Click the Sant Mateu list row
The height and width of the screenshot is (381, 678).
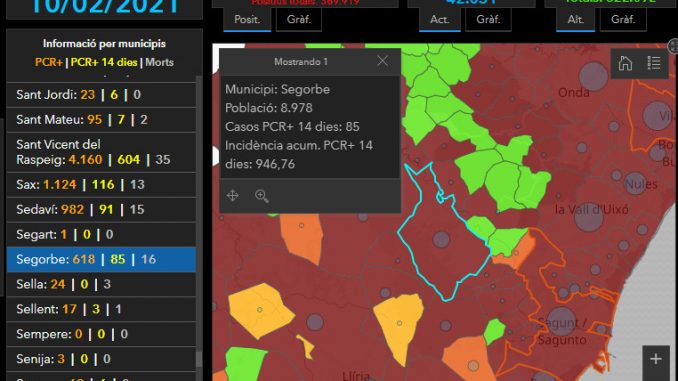tap(101, 120)
